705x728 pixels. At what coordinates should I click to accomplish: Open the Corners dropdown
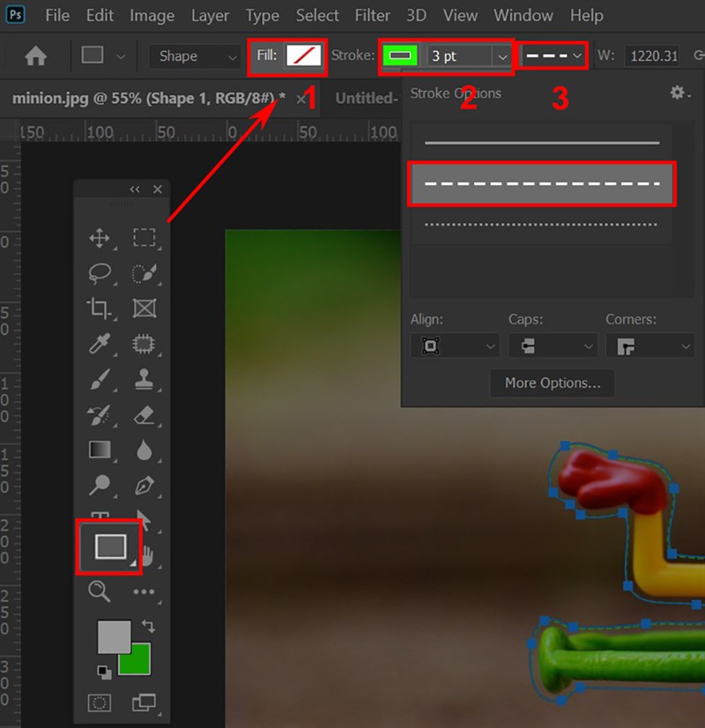tap(649, 346)
